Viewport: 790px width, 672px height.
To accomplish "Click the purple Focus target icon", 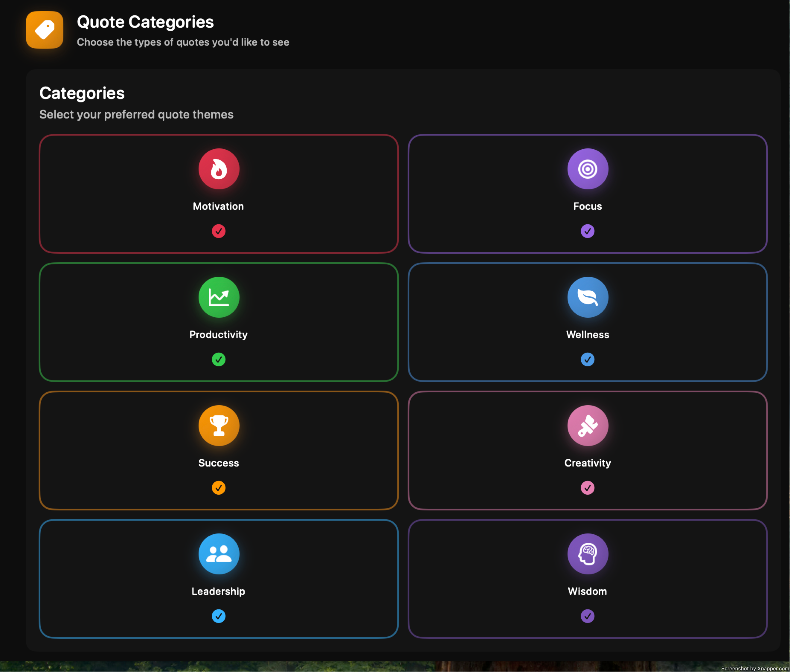I will tap(587, 169).
